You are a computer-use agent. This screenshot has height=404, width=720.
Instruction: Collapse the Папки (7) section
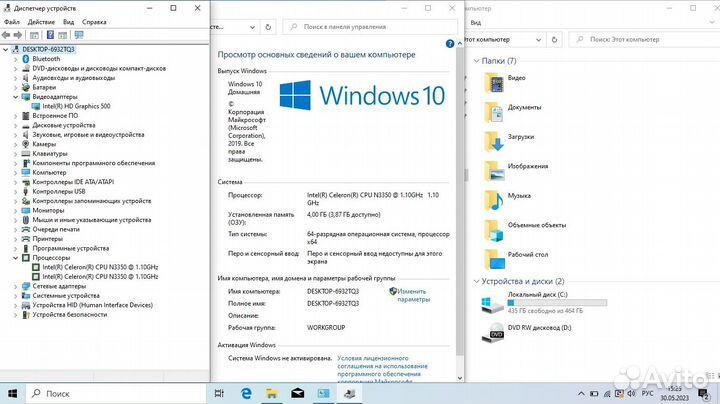click(478, 61)
